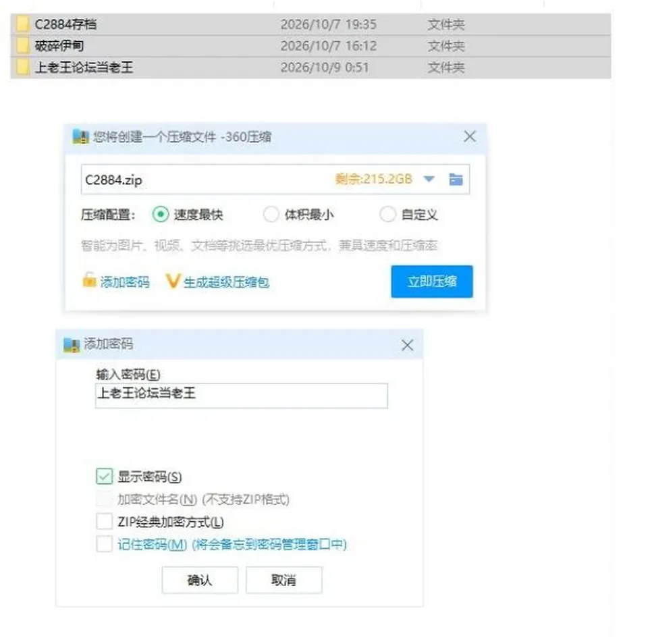Click the folder icon of C2884存档
Image resolution: width=648 pixels, height=644 pixels.
pyautogui.click(x=22, y=24)
